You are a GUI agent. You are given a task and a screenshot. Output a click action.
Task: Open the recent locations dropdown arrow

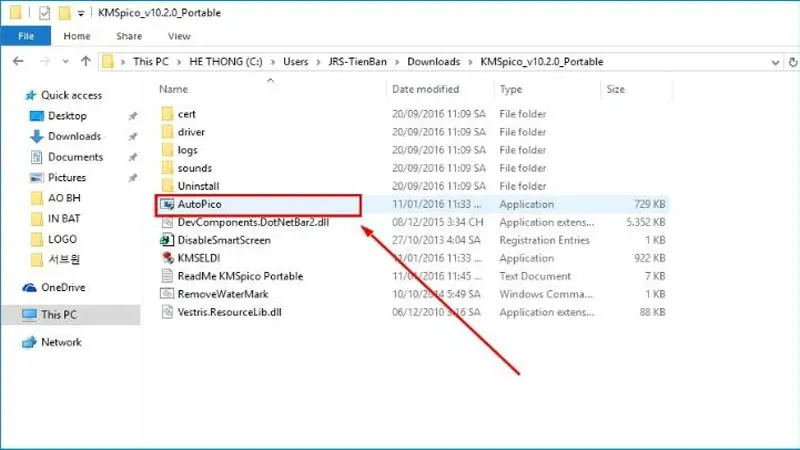[65, 62]
